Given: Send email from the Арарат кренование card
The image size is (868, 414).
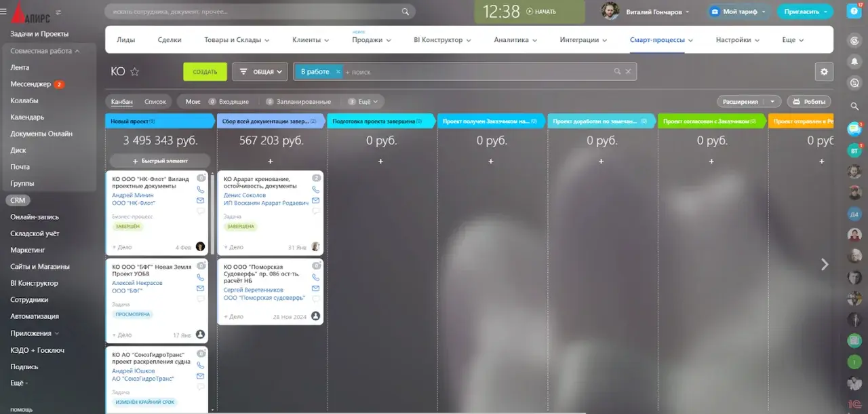Looking at the screenshot, I should 316,200.
